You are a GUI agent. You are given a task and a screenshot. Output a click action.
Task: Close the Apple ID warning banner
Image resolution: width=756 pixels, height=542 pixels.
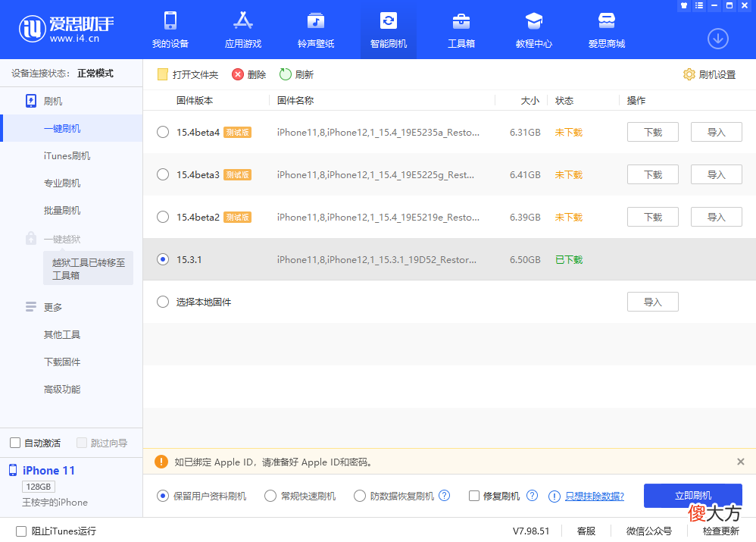click(741, 462)
